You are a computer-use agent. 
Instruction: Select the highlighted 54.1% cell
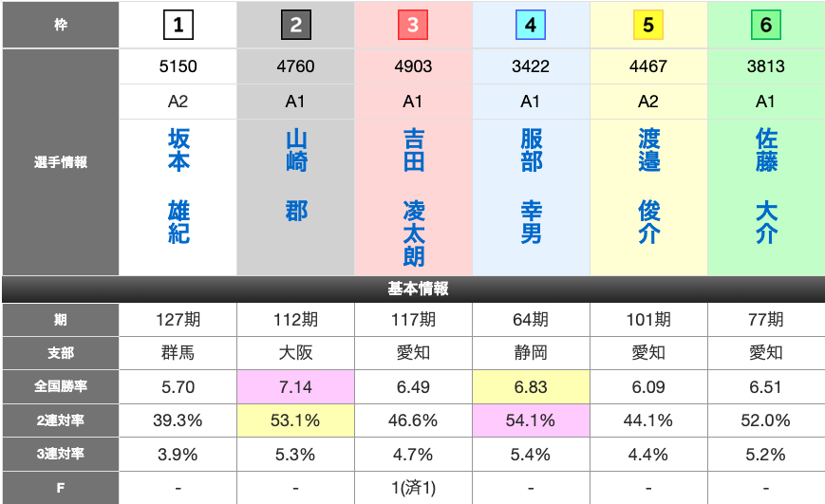pos(531,420)
